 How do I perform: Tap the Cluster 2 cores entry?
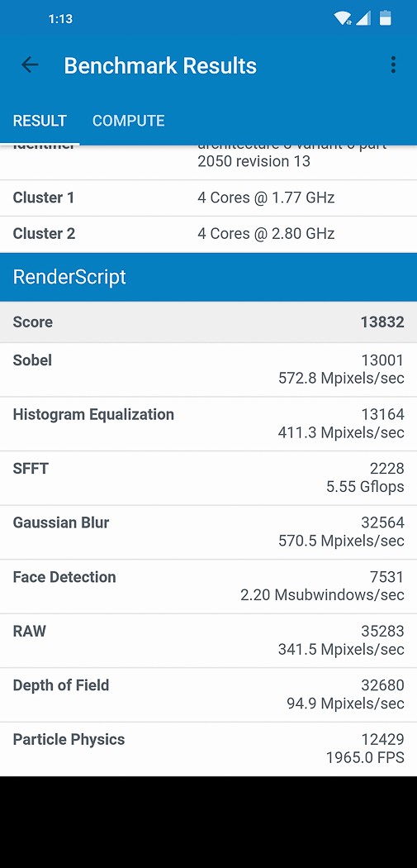point(208,234)
